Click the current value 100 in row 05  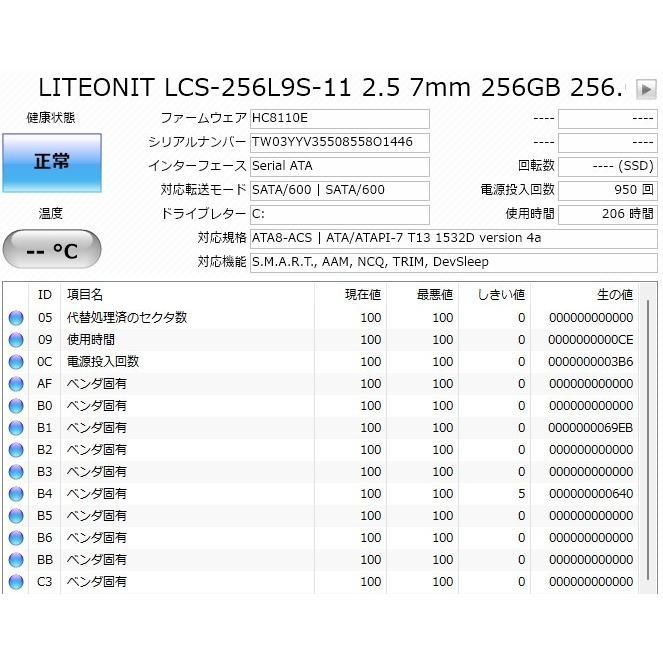(371, 318)
